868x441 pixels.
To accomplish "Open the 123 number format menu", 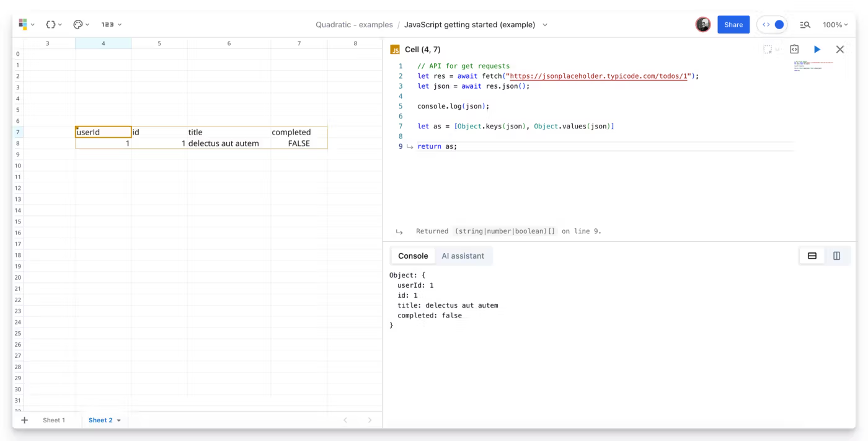I will (111, 24).
